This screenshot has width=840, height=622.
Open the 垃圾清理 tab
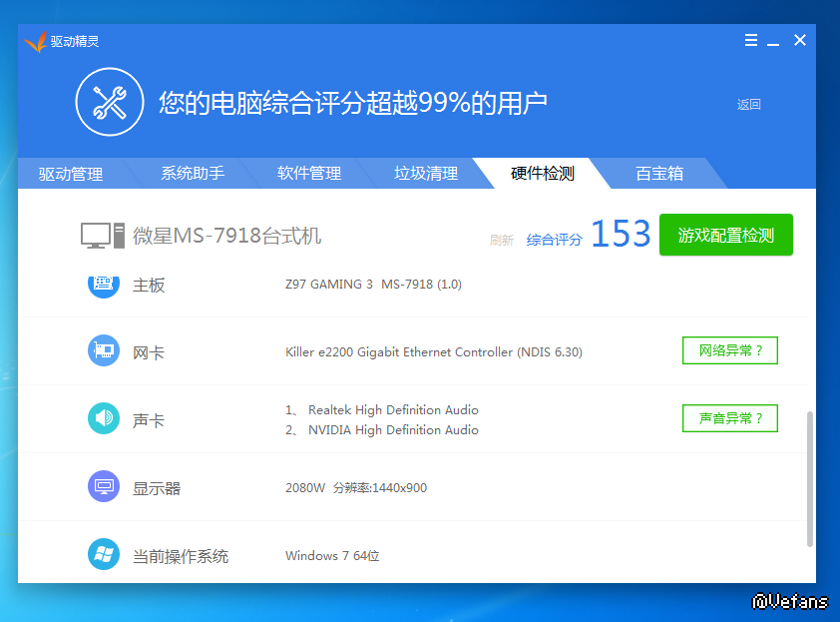(426, 173)
